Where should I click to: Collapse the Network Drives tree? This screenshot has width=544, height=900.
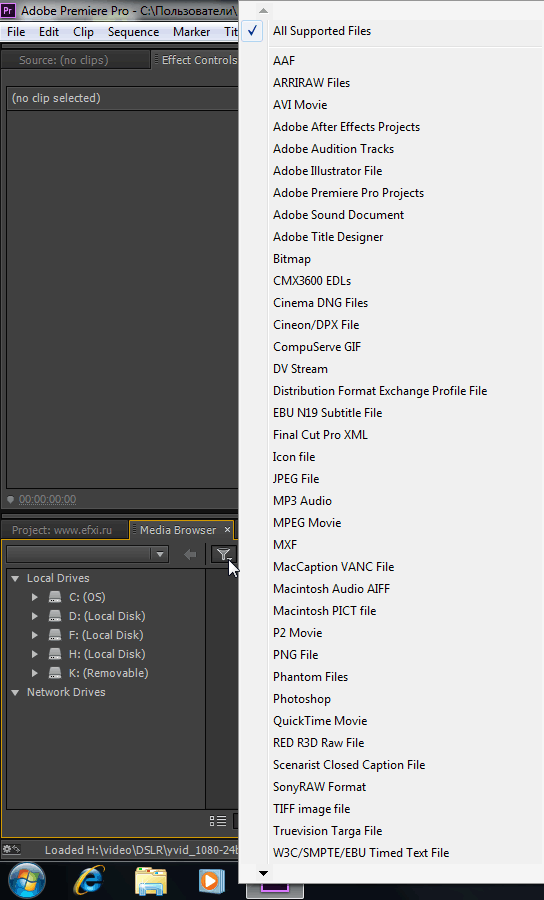tap(15, 692)
